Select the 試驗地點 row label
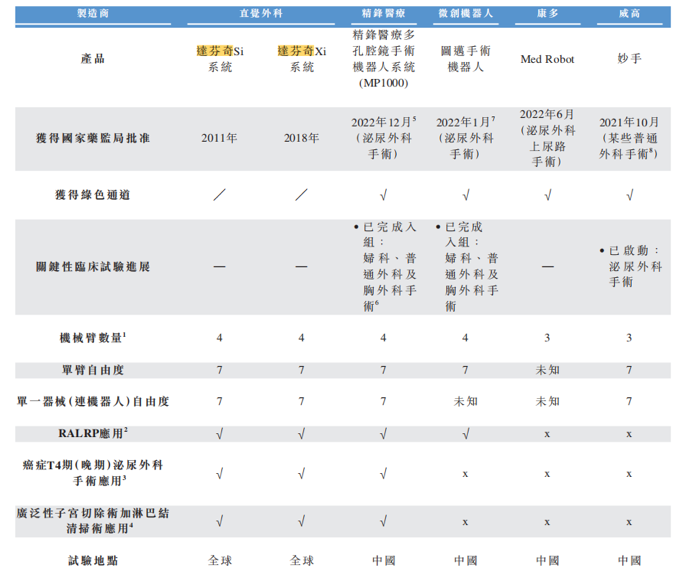The height and width of the screenshot is (575, 680). coord(93,561)
